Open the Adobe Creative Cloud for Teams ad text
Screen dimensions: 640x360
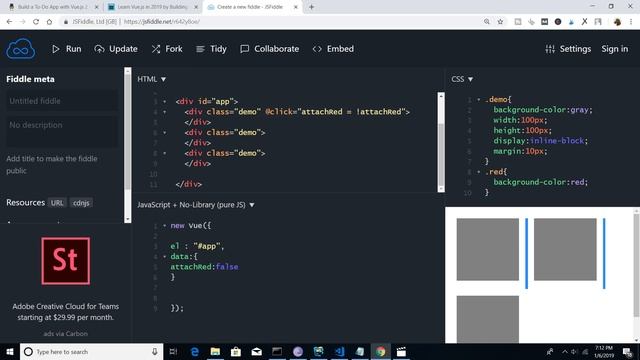66,312
